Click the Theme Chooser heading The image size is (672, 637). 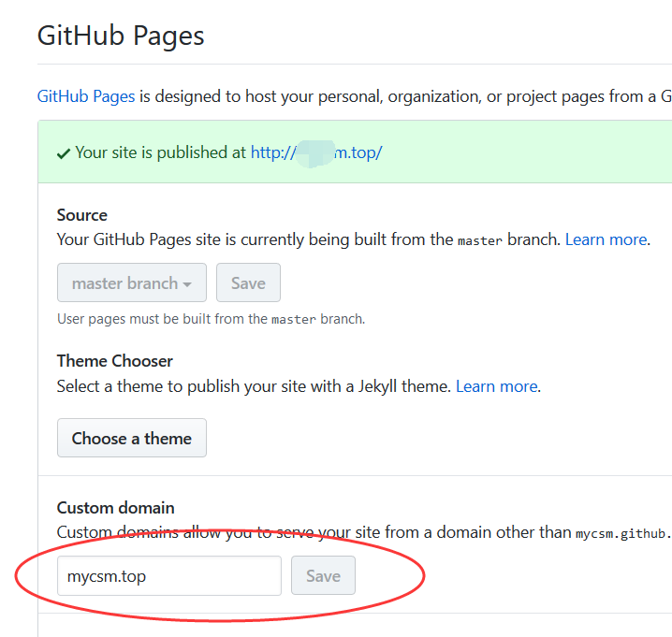[115, 361]
